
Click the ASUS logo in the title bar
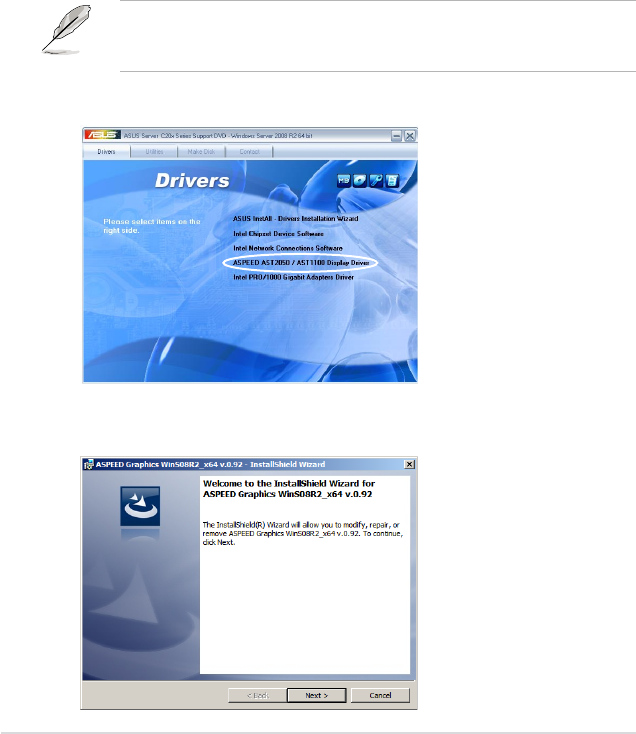[102, 135]
